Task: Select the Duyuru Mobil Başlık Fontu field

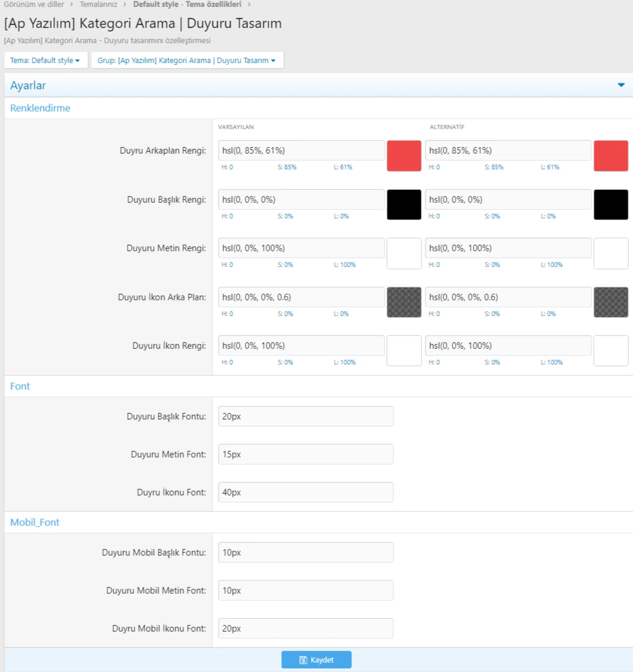Action: 305,553
